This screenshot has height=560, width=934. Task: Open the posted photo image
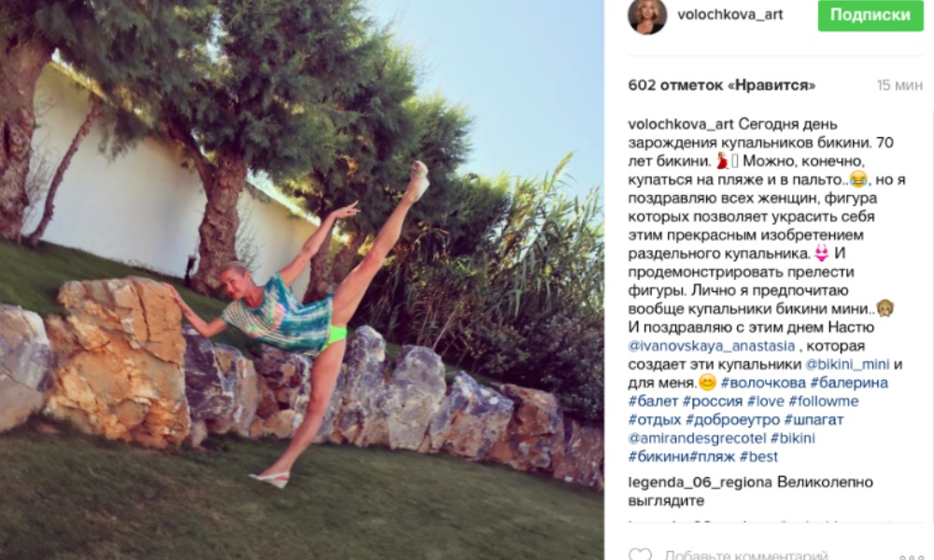[x=302, y=280]
